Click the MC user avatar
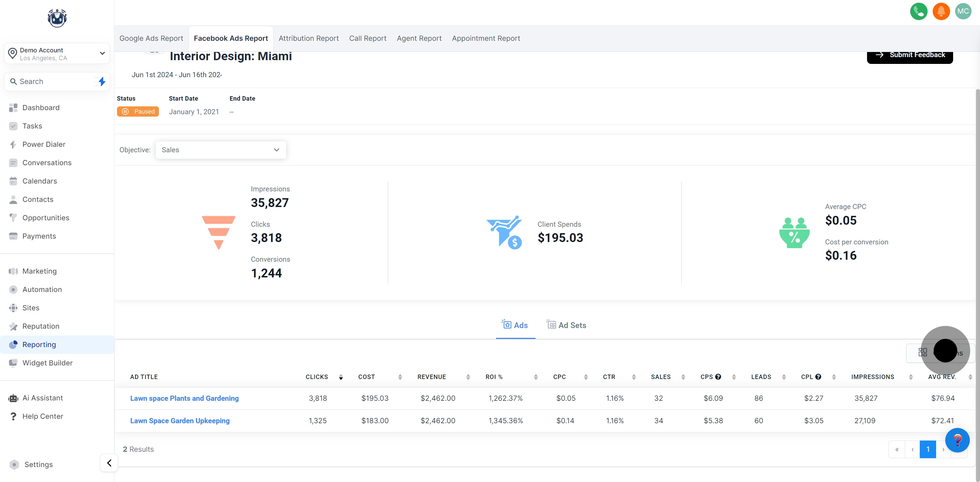Screen dimensions: 980x482 pos(963,12)
